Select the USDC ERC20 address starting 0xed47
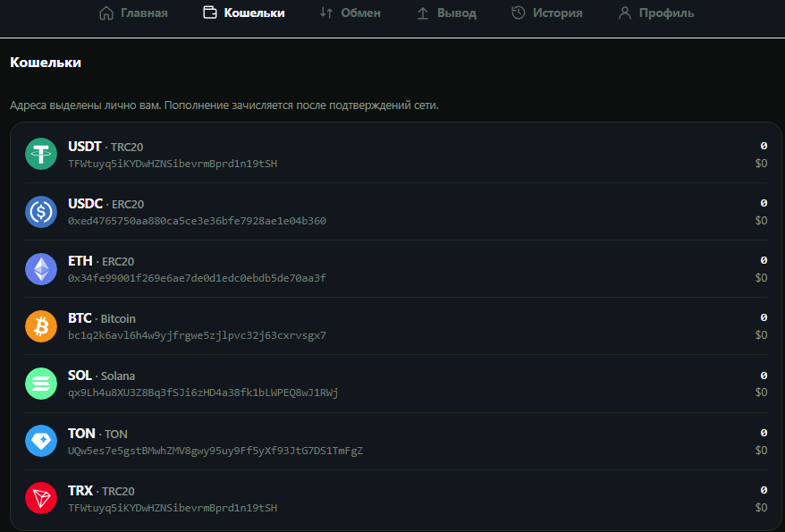The image size is (785, 532). coord(198,221)
